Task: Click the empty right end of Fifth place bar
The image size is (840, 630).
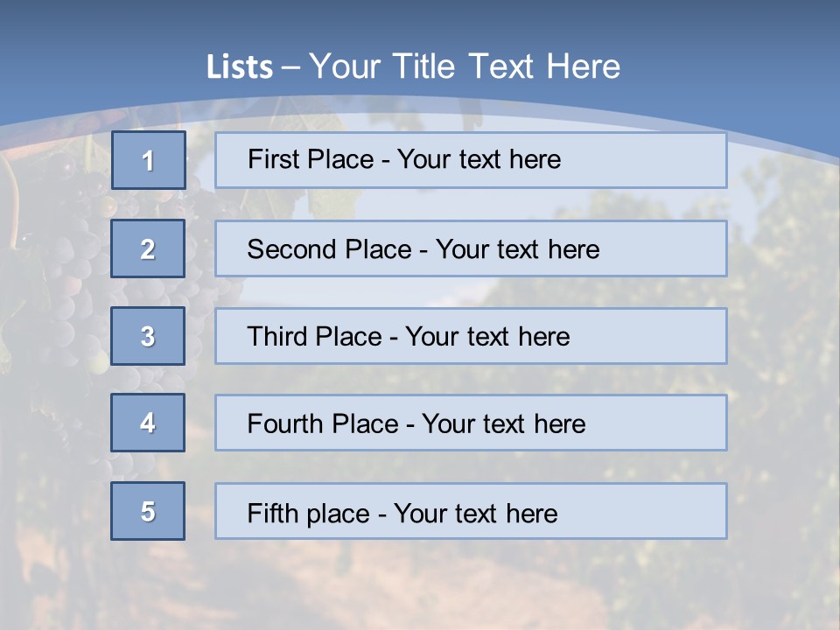Action: coord(665,511)
